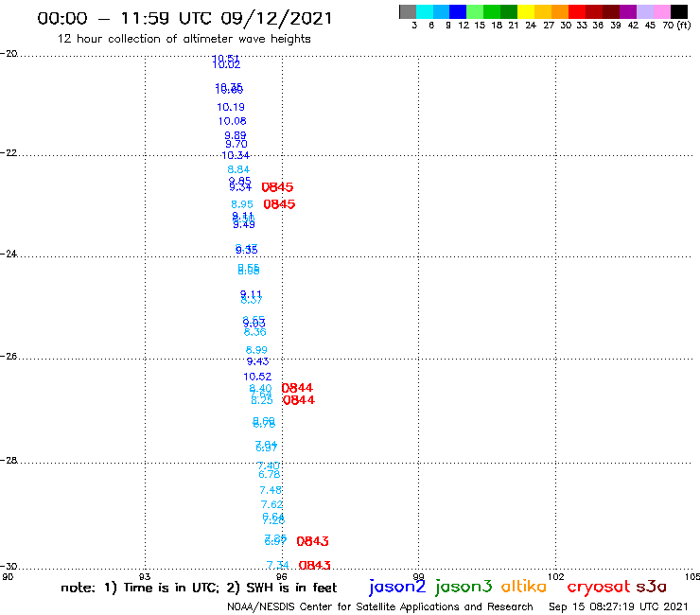Click the 99 longitude axis label
This screenshot has height=615, width=700.
tap(418, 576)
